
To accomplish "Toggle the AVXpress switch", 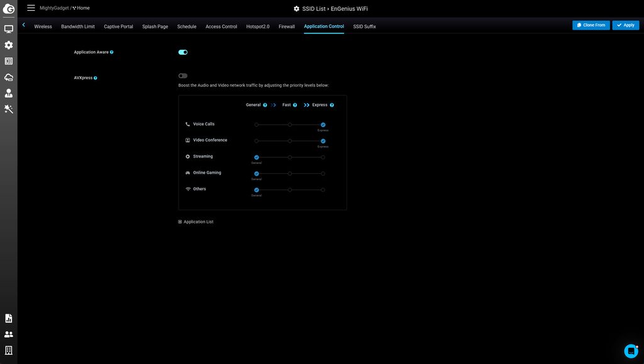I will pos(183,76).
